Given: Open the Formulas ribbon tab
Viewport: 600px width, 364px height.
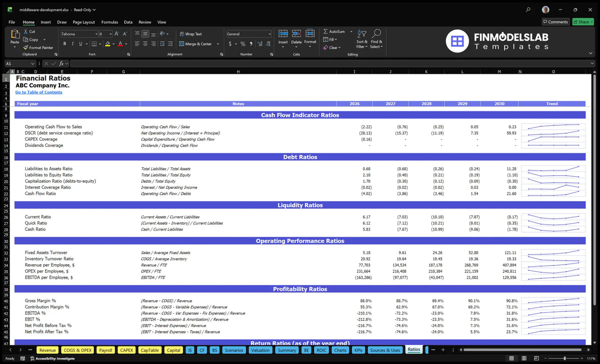Looking at the screenshot, I should tap(109, 22).
